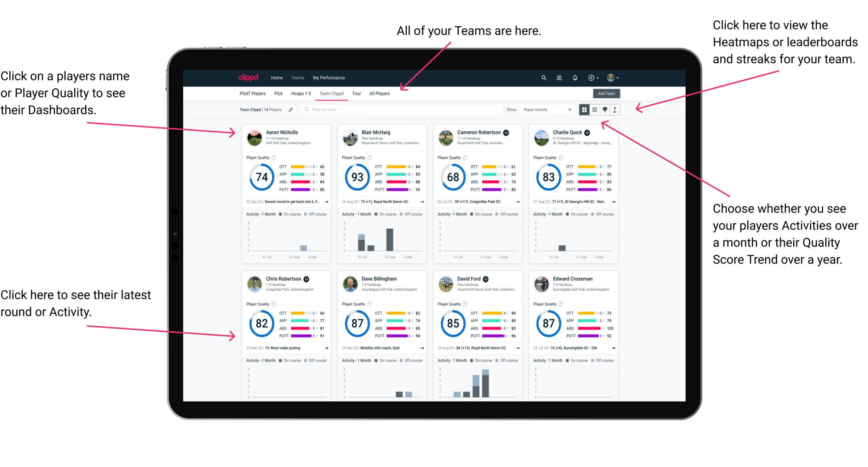This screenshot has height=467, width=868.
Task: Expand the Teams navigation menu
Action: 298,78
